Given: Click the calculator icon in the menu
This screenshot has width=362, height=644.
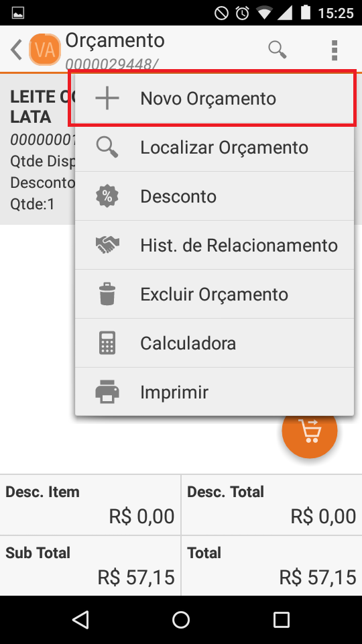Looking at the screenshot, I should [x=107, y=343].
